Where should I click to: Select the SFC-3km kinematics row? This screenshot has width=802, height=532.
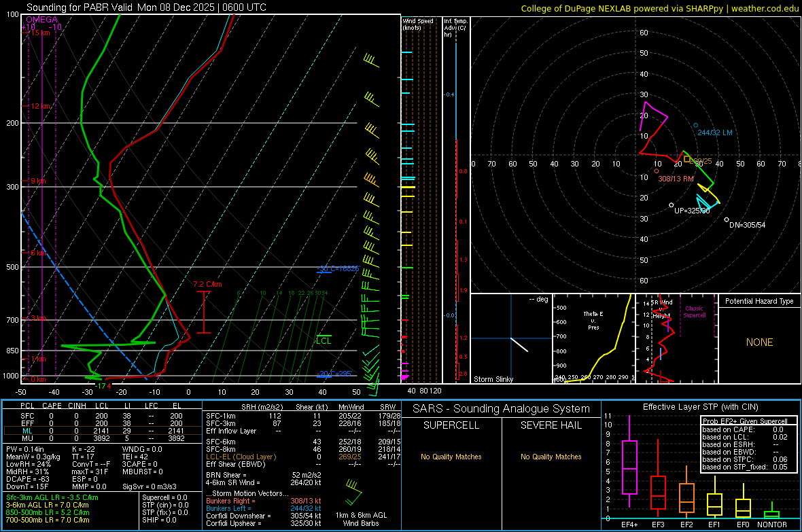pyautogui.click(x=303, y=423)
